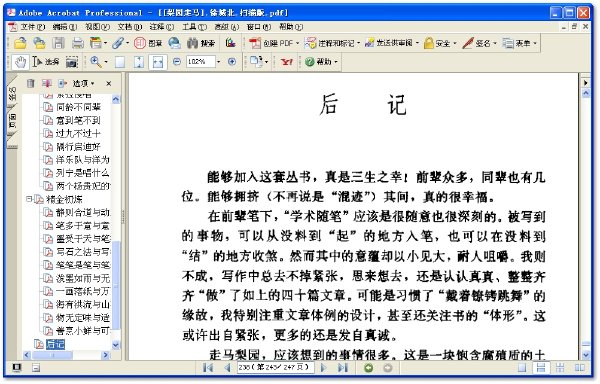This screenshot has width=600, height=384.
Task: Click the Yahoo Y! toolbar icon
Action: click(x=287, y=62)
